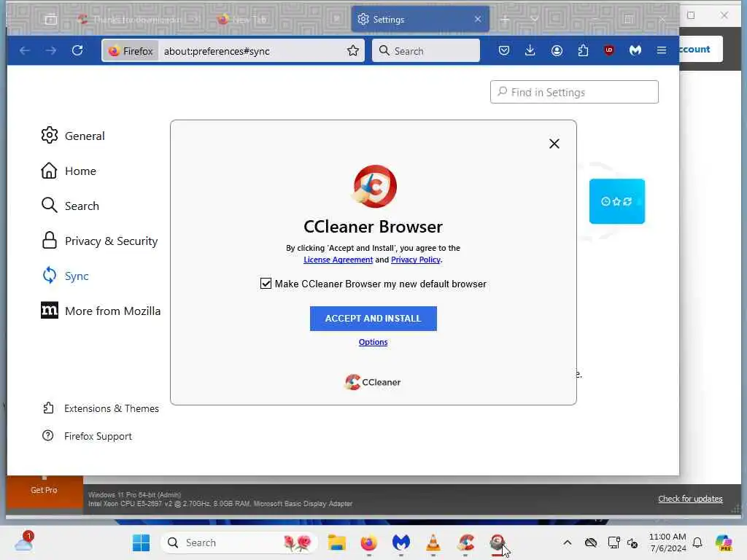This screenshot has width=747, height=560.
Task: Open the Firefox downloads panel
Action: point(530,50)
